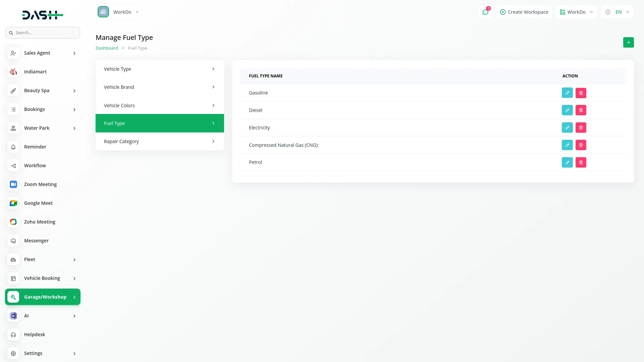Open Zoom Meeting from the sidebar
Viewport: 644px width, 362px height.
tap(40, 184)
